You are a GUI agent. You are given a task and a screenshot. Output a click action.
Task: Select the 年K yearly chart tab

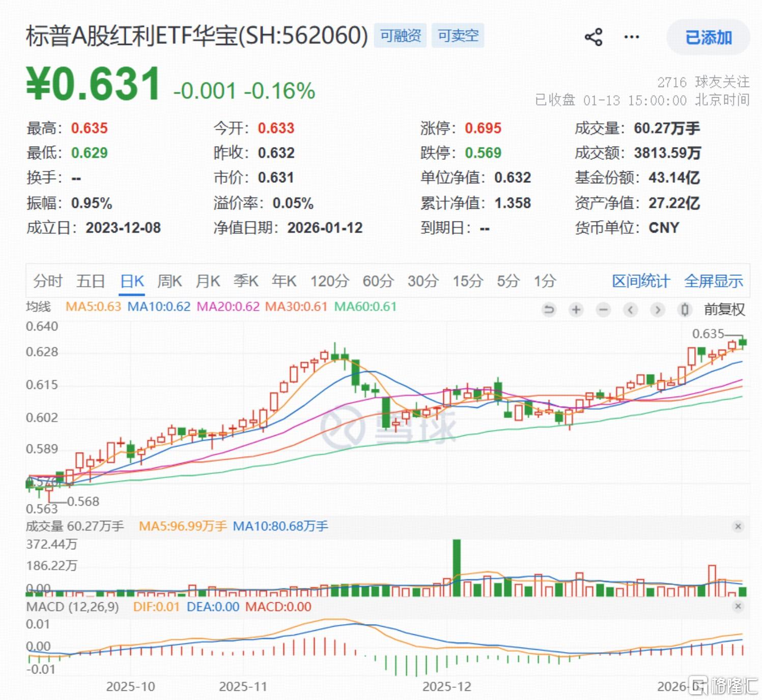click(284, 281)
